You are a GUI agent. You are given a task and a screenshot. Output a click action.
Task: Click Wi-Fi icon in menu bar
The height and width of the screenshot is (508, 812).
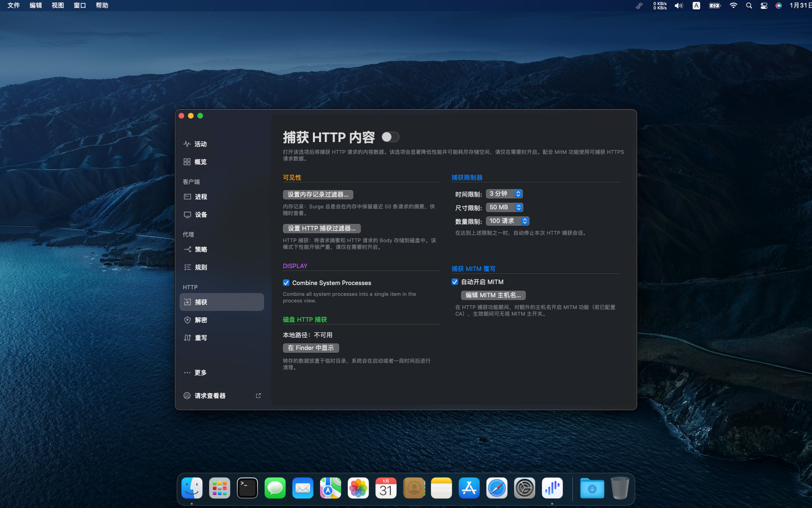(x=734, y=6)
